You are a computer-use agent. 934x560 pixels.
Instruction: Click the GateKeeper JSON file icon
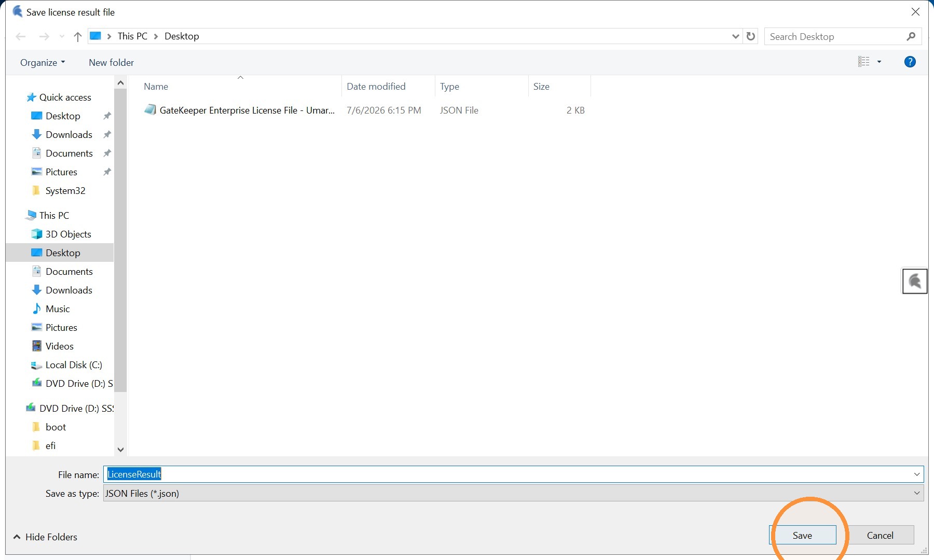point(150,110)
